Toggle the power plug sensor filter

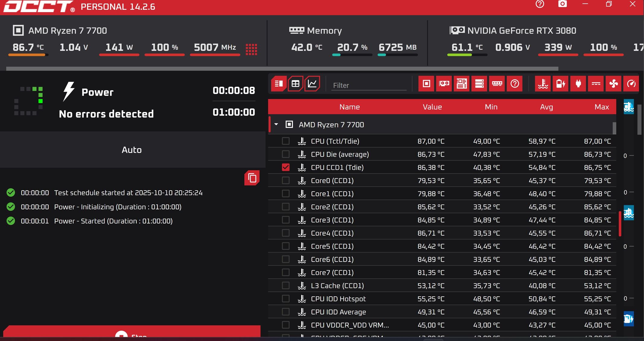point(578,84)
